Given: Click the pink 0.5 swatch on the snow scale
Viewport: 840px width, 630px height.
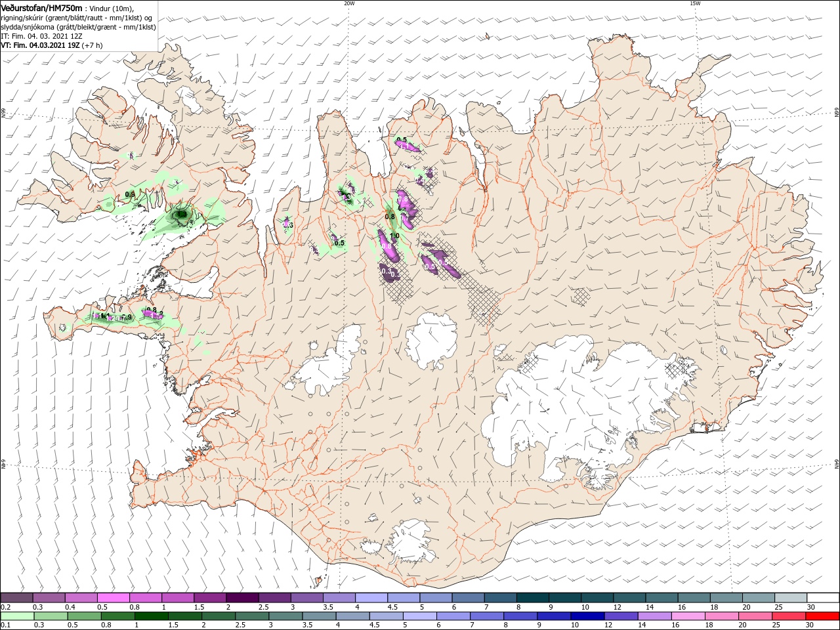Looking at the screenshot, I should [x=113, y=598].
